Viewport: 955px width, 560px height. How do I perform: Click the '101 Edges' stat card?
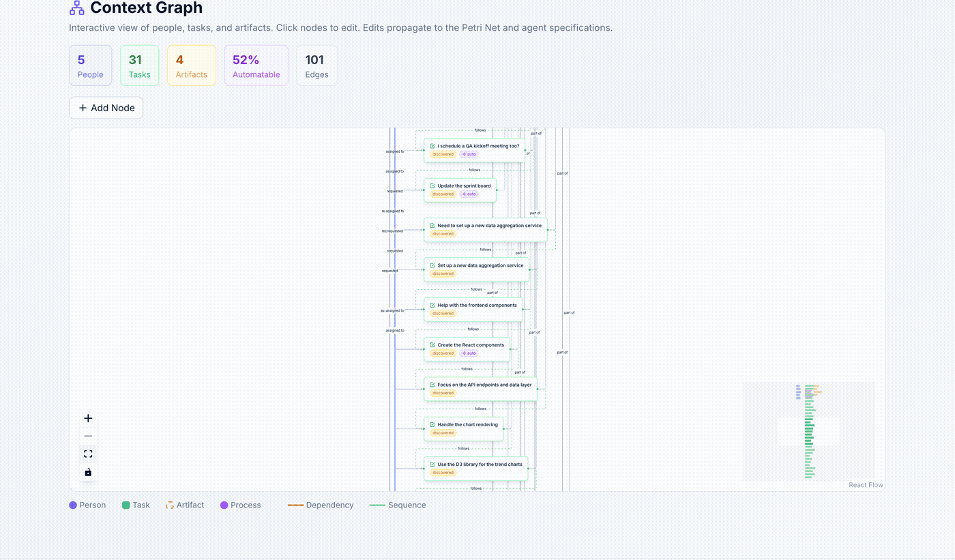click(317, 65)
